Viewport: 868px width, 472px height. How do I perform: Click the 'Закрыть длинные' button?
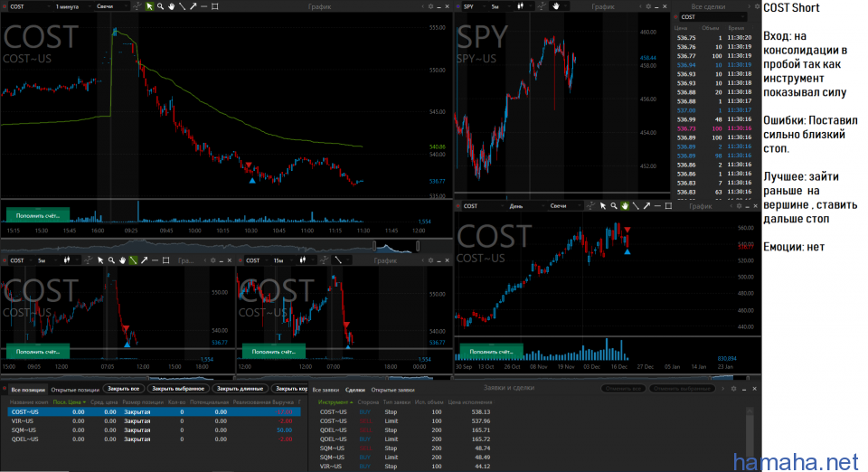click(x=239, y=389)
